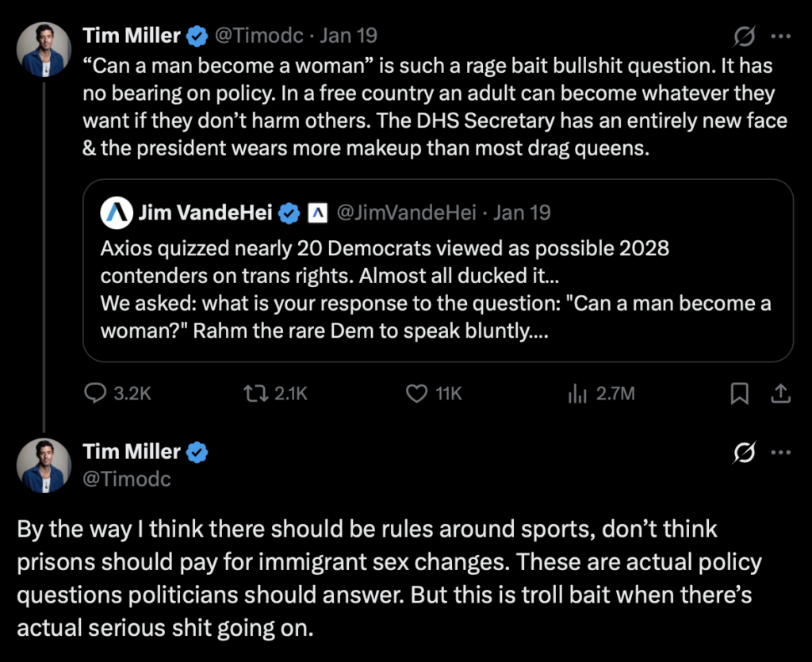Open Jim VandeHei's name in the quoted tweet

click(x=205, y=212)
